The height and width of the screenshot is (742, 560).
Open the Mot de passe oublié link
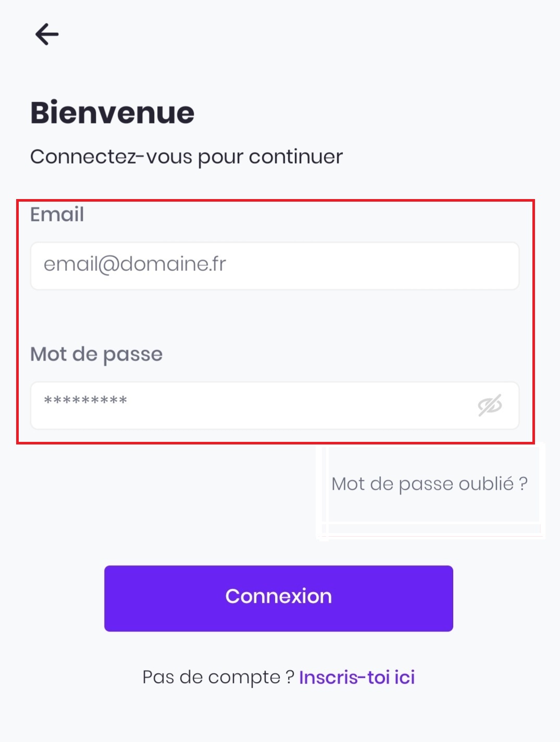430,484
